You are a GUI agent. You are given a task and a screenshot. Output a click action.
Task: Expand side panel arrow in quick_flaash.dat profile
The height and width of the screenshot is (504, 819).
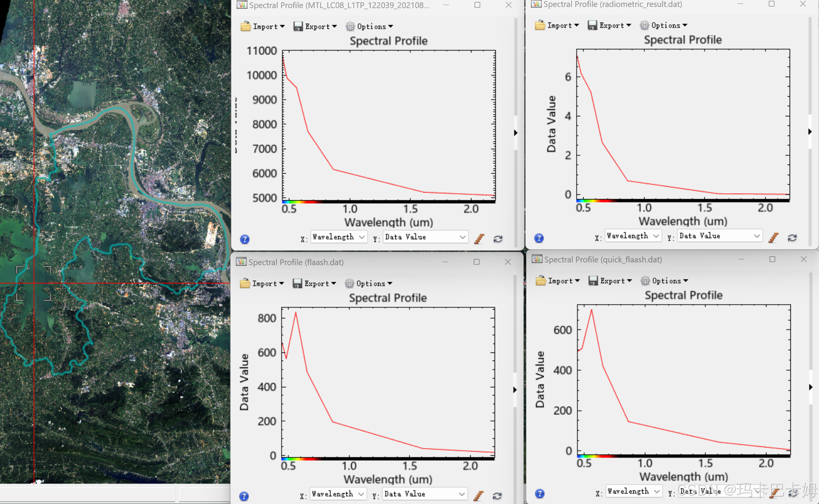coord(811,387)
